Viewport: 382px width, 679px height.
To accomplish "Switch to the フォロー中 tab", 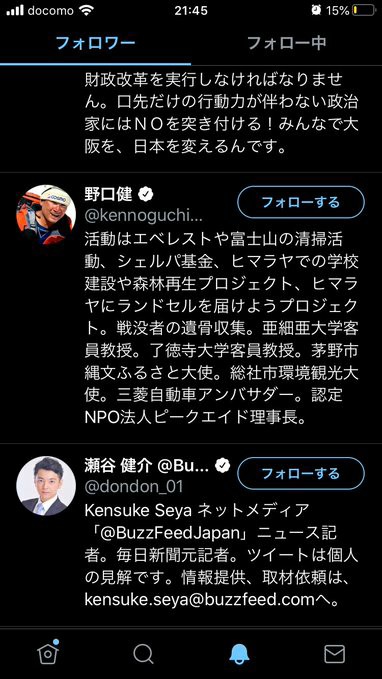I will 286,43.
